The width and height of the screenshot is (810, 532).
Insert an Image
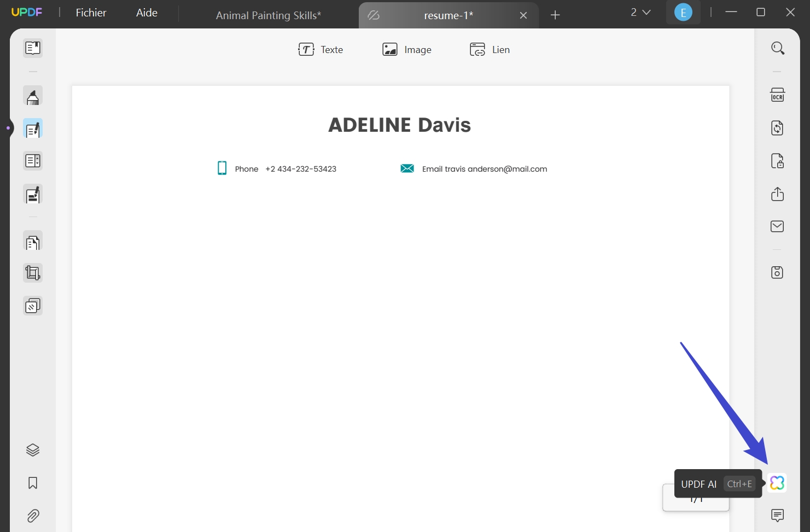click(x=407, y=50)
